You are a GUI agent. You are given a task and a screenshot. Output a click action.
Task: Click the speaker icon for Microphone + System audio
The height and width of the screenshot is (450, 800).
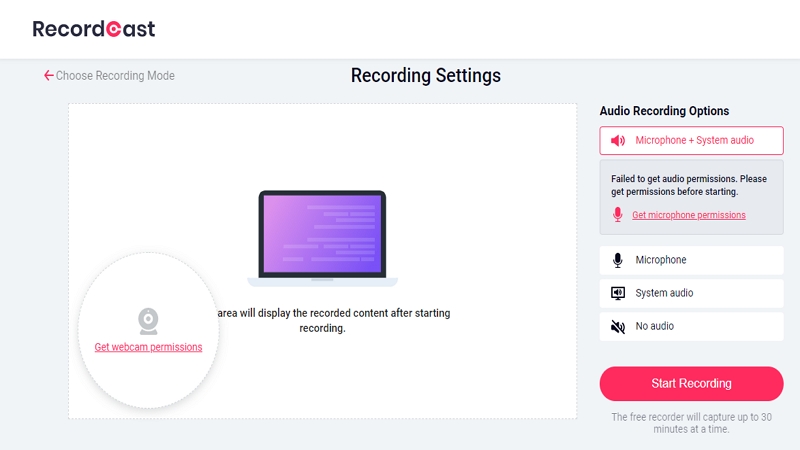618,141
